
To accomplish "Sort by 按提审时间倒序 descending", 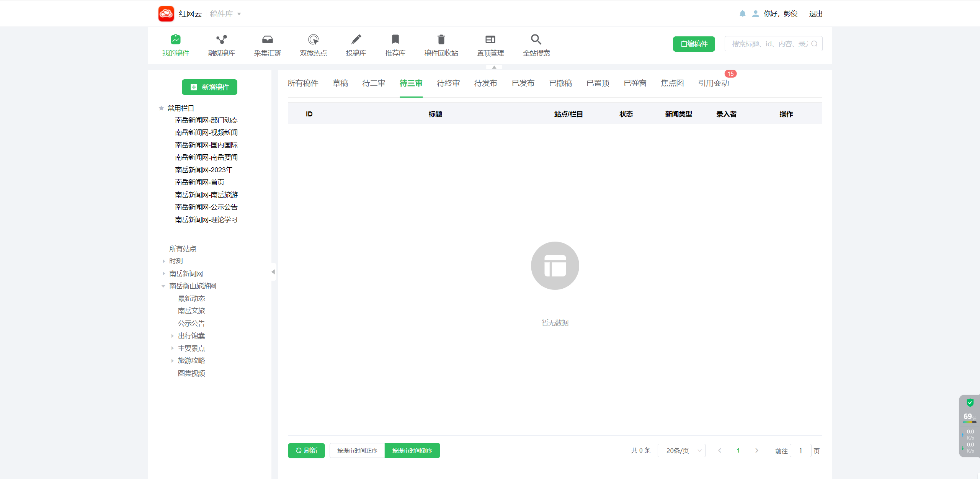I will [412, 451].
